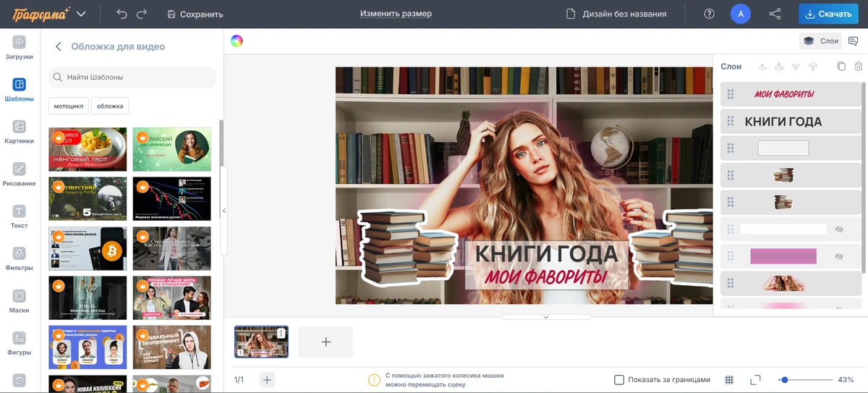Image resolution: width=868 pixels, height=393 pixels.
Task: Switch to the Картинки sidebar tab
Action: 20,132
